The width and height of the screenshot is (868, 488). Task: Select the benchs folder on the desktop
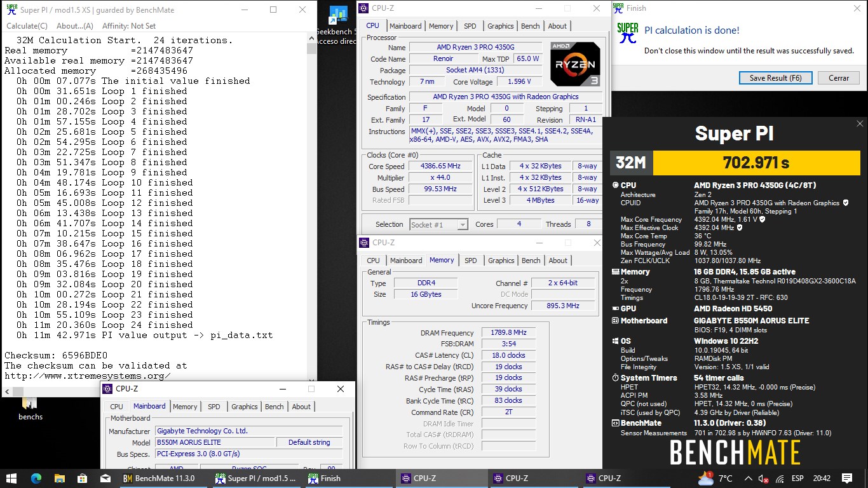coord(30,408)
